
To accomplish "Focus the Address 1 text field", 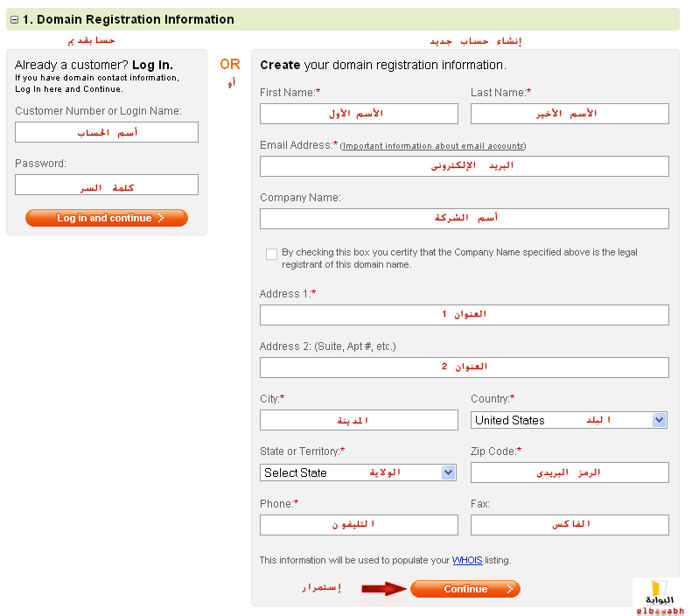I will pyautogui.click(x=464, y=315).
